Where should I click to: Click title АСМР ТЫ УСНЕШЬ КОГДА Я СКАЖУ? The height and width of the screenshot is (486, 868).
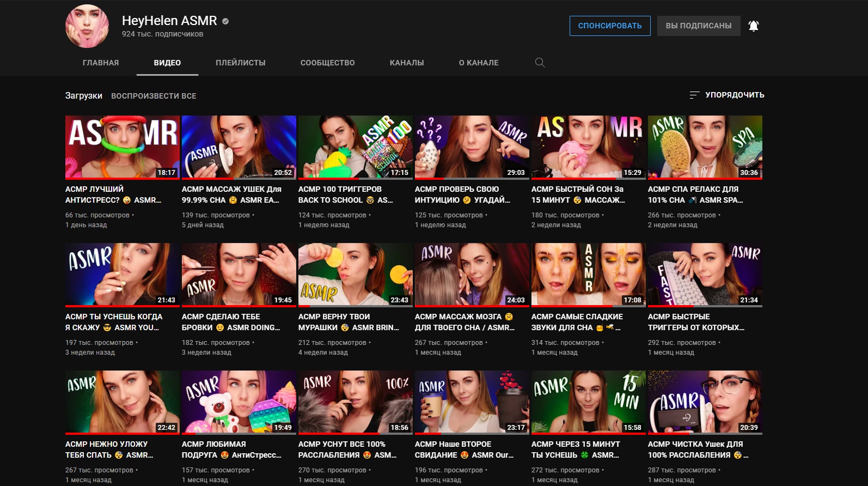[114, 322]
